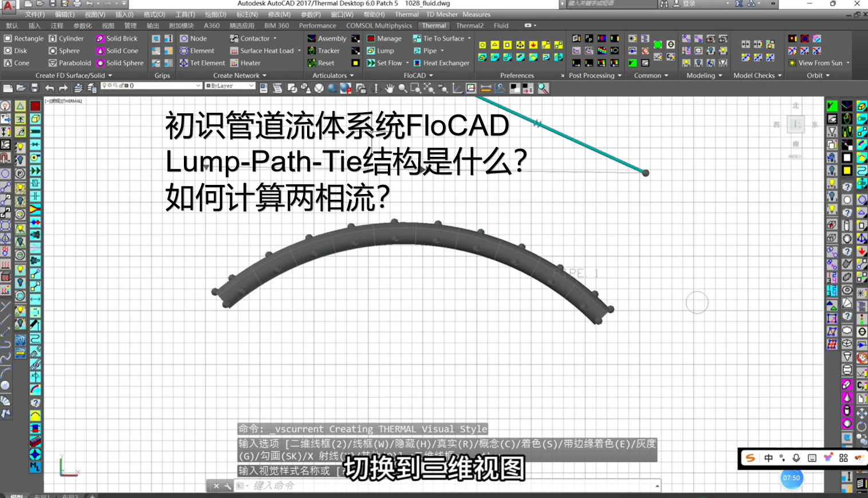The height and width of the screenshot is (498, 868).
Task: Open the 格式(O) menu
Action: [154, 15]
